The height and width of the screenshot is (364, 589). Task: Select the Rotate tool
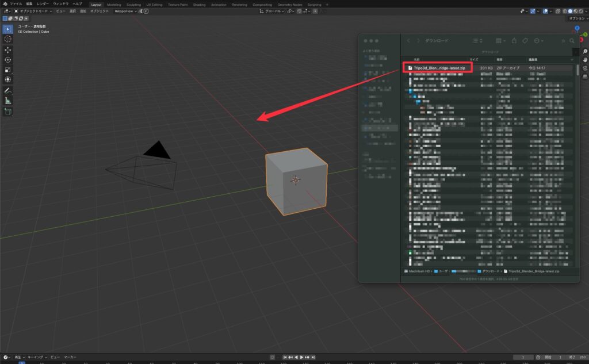point(8,60)
